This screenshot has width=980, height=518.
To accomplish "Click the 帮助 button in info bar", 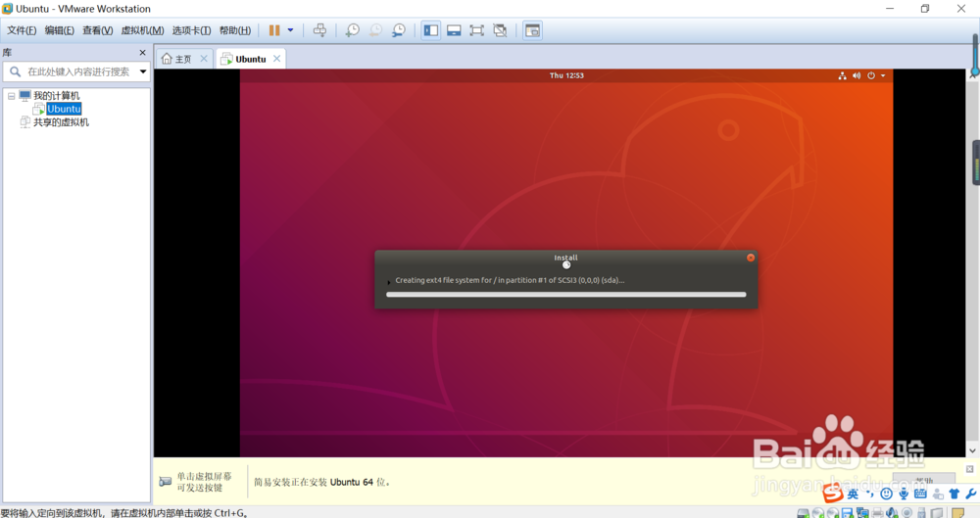I will tap(924, 480).
